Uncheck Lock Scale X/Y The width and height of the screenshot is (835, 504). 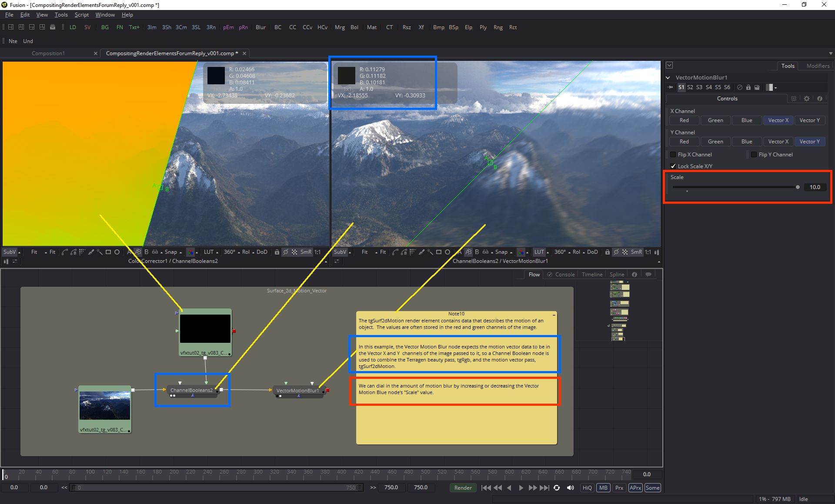point(673,166)
